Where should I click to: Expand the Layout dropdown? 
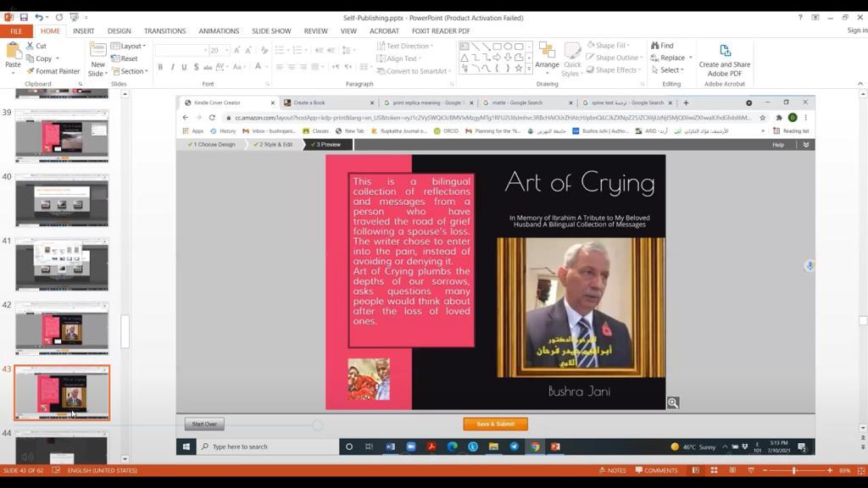(130, 47)
